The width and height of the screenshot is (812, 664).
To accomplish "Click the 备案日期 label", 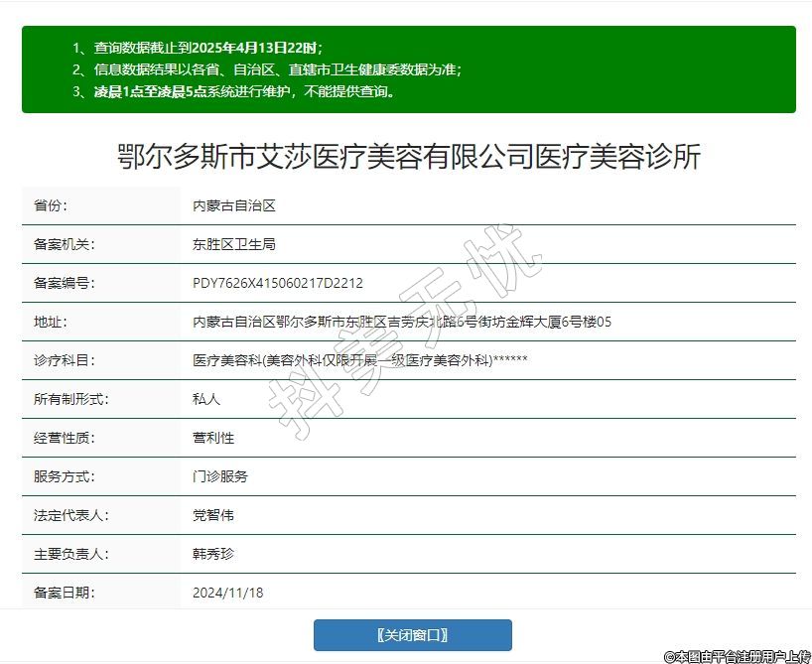I will click(x=64, y=593).
